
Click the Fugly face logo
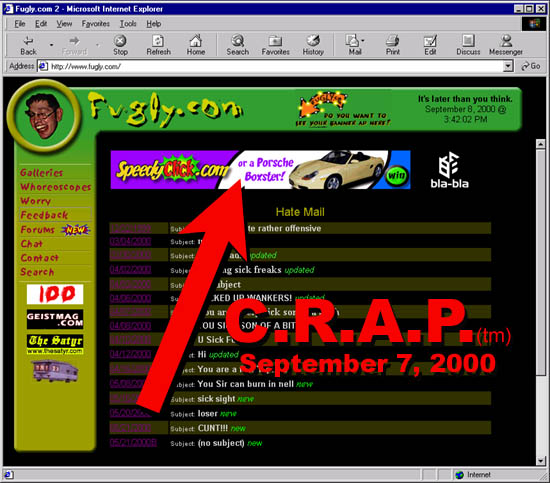44,116
